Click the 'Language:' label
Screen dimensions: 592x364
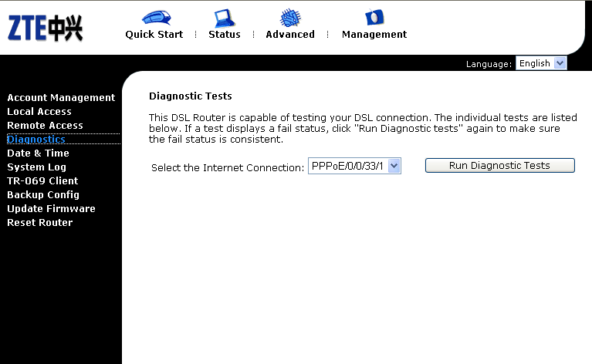click(489, 64)
